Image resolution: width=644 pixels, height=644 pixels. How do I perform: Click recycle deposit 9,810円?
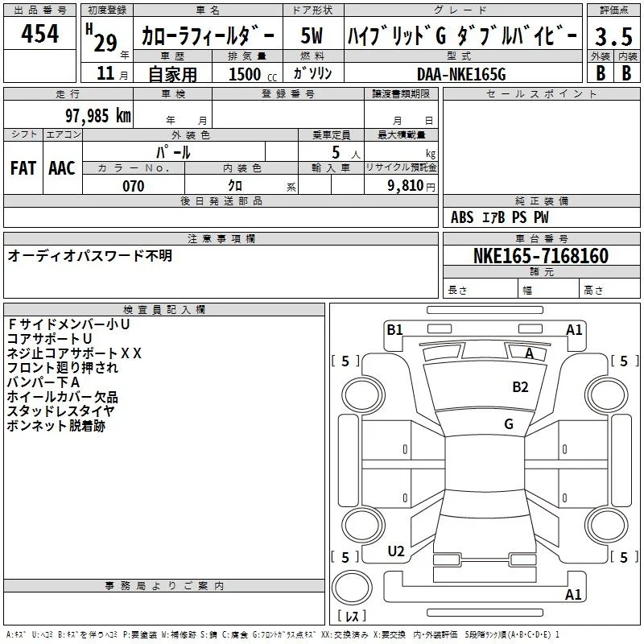click(411, 186)
